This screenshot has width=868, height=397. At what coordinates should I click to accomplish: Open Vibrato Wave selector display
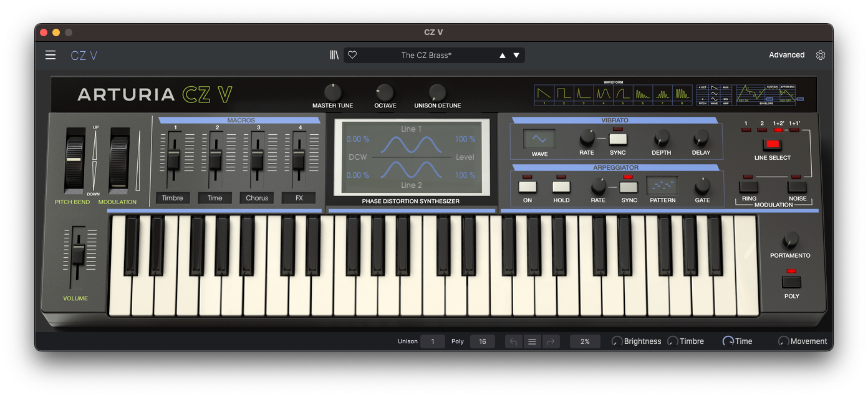pyautogui.click(x=539, y=139)
